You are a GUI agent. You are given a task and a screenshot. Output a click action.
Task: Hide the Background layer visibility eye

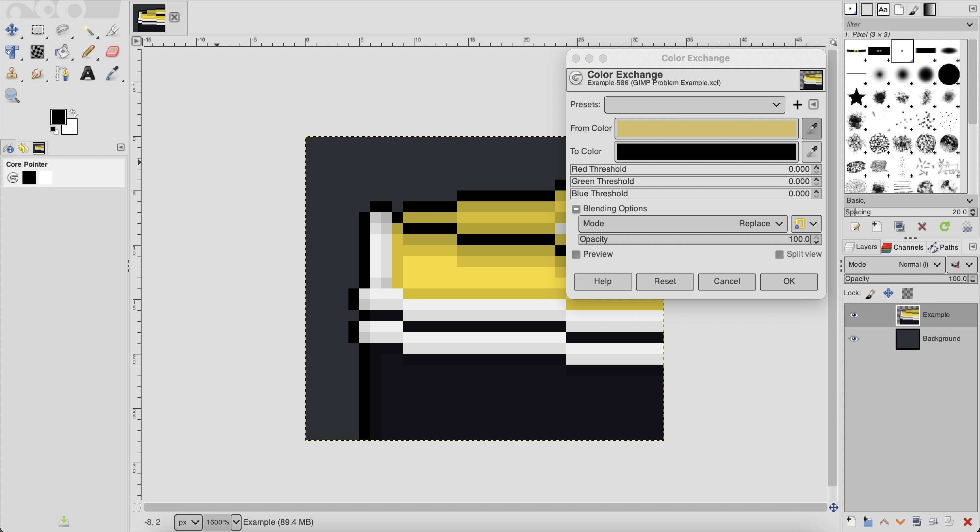pyautogui.click(x=854, y=339)
